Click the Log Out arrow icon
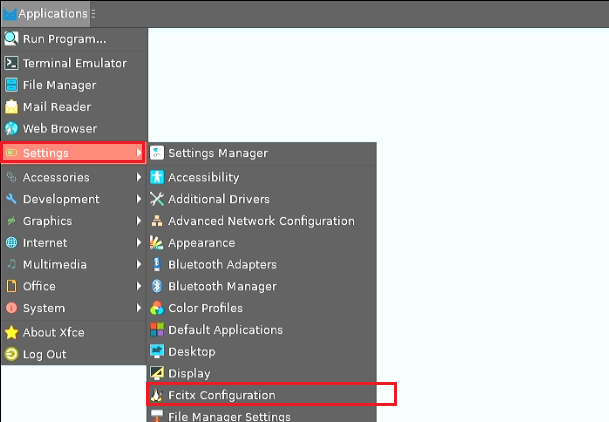The width and height of the screenshot is (609, 422). (x=11, y=354)
